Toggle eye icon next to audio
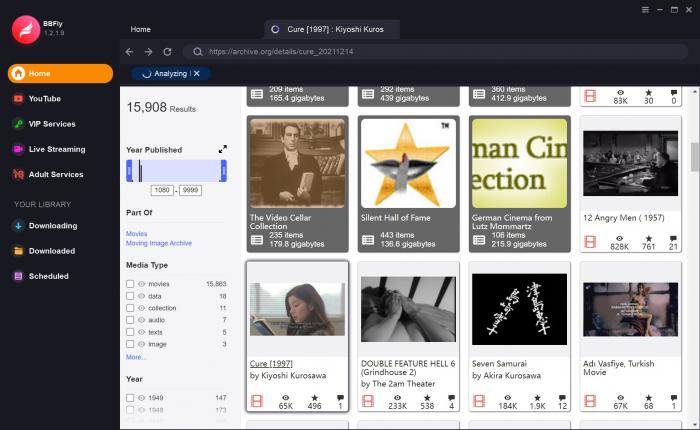This screenshot has height=430, width=700. click(x=142, y=320)
